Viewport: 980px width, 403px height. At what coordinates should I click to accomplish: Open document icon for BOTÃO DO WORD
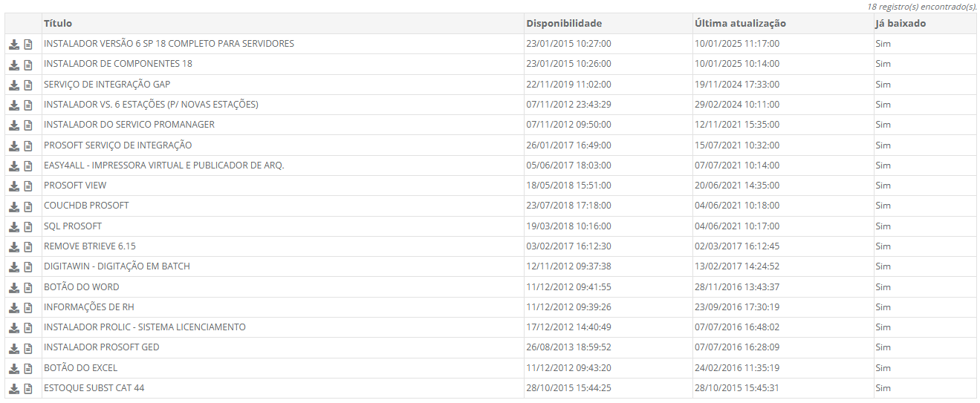point(28,287)
